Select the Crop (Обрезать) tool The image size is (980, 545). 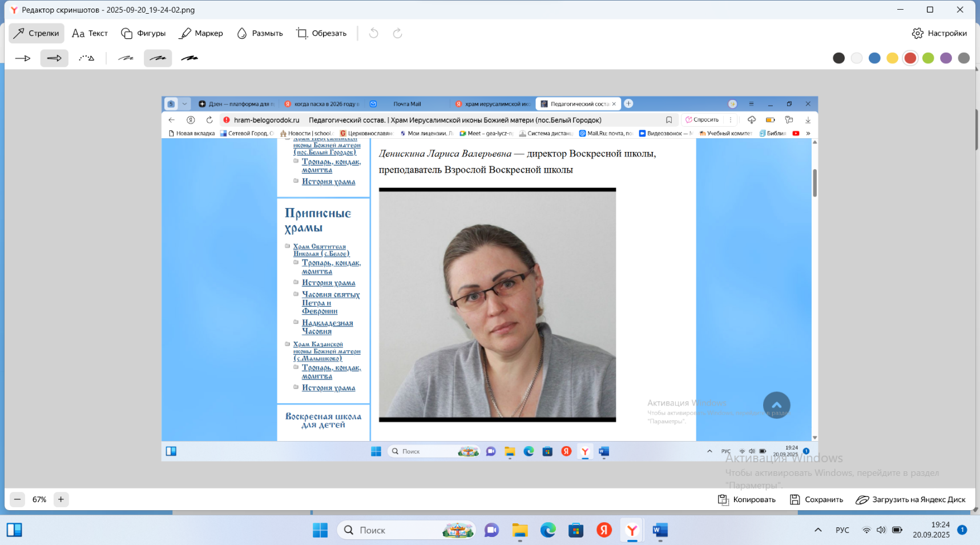[x=321, y=33]
